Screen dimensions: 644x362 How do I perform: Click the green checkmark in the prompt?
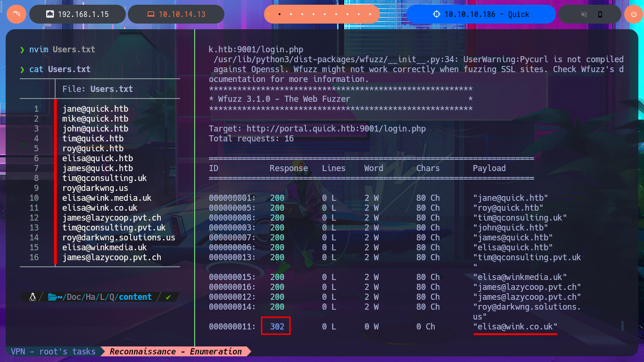pyautogui.click(x=168, y=297)
